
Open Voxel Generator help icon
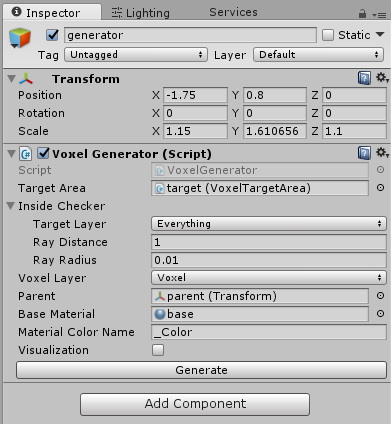click(x=364, y=153)
